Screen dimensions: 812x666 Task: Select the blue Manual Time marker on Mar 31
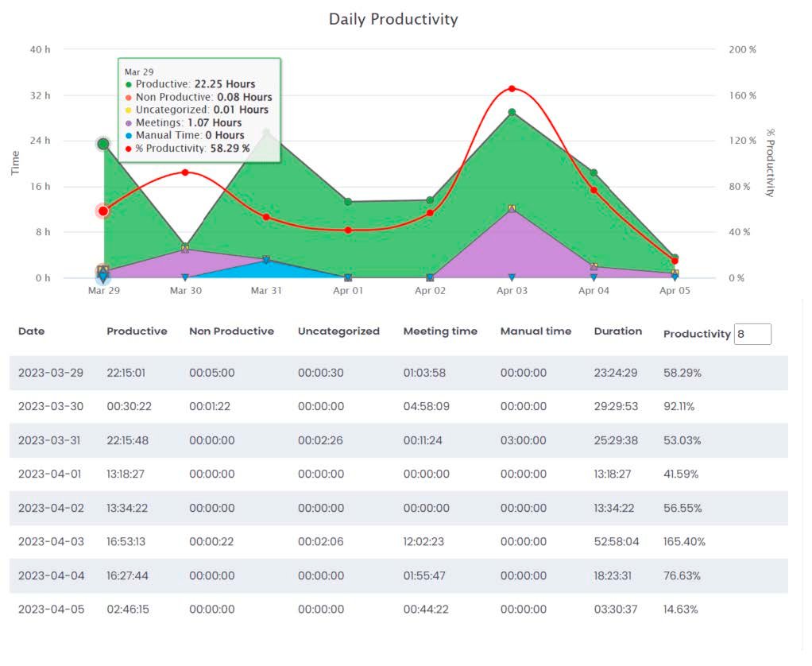[x=266, y=260]
